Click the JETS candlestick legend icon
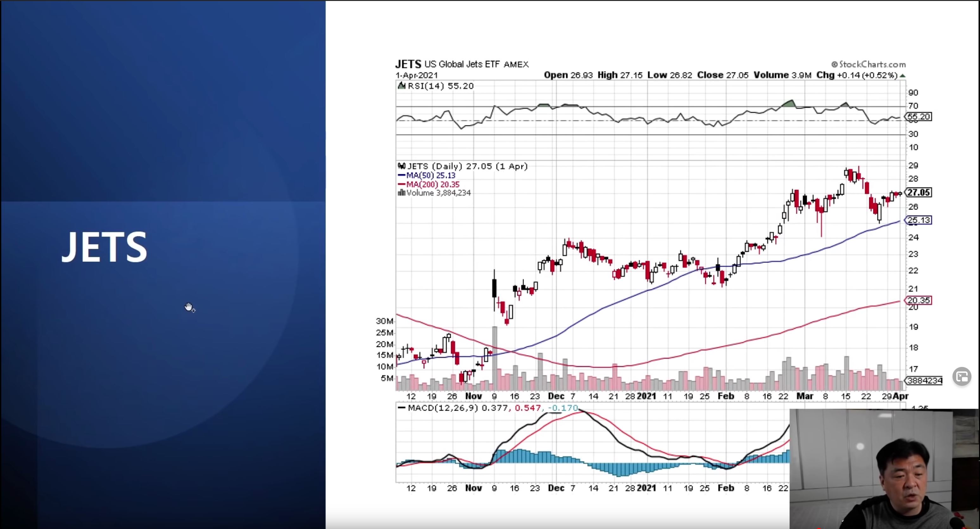 (401, 166)
